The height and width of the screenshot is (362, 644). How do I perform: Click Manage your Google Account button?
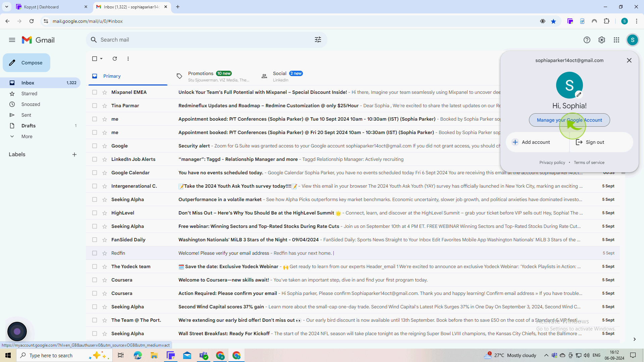click(570, 120)
